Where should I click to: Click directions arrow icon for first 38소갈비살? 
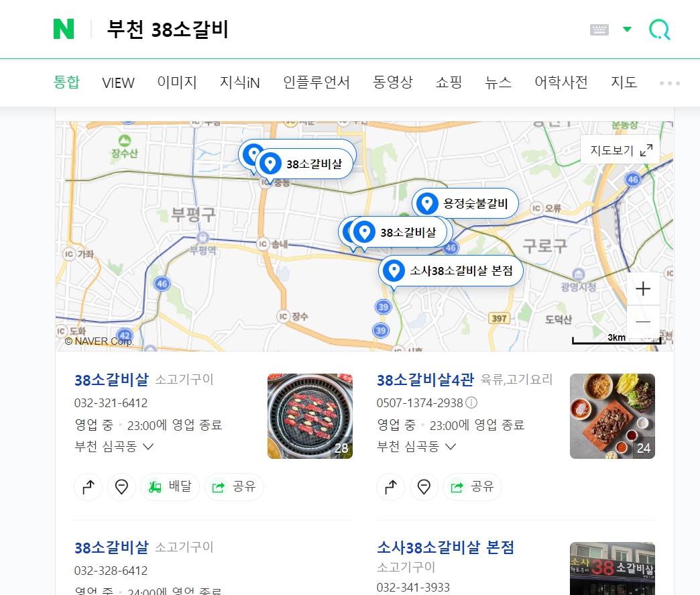pyautogui.click(x=89, y=486)
